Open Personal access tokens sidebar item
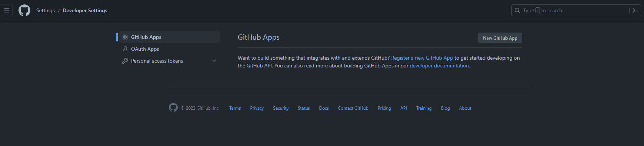644x146 pixels. [x=170, y=61]
